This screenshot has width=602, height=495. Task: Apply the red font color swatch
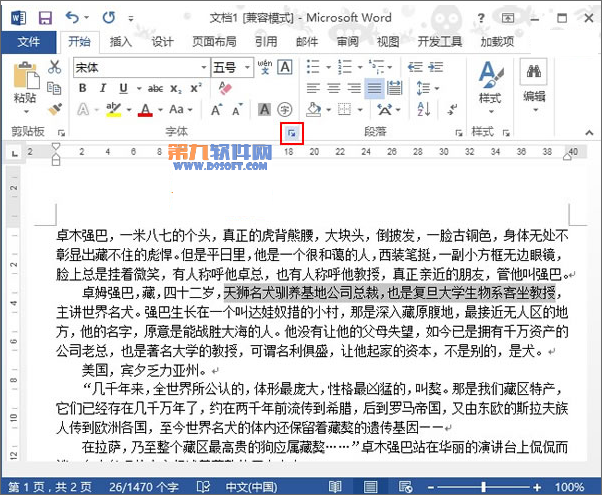(x=146, y=110)
